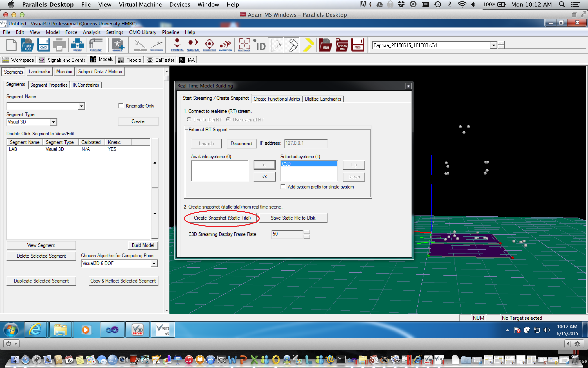The image size is (588, 368).
Task: Save CMO file with floppy icon
Action: point(43,45)
